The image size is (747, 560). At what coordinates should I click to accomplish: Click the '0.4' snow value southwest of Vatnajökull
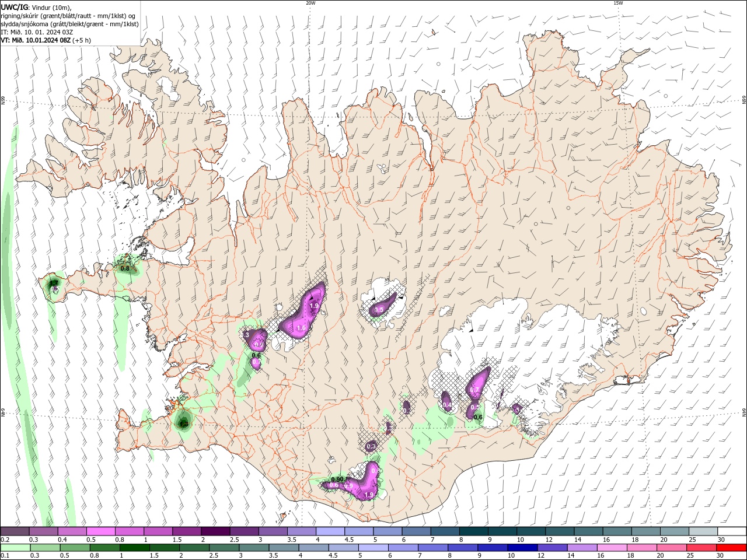[446, 405]
